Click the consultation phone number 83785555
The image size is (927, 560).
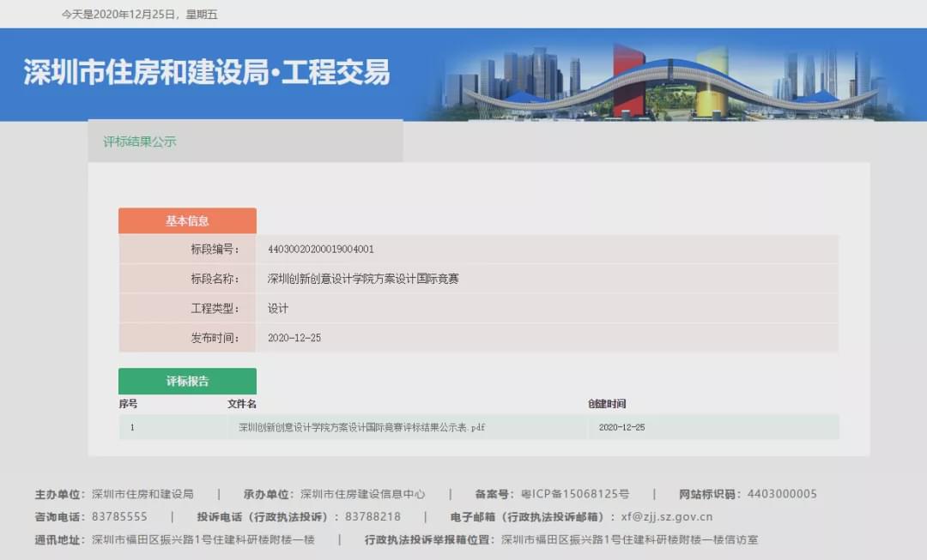119,517
